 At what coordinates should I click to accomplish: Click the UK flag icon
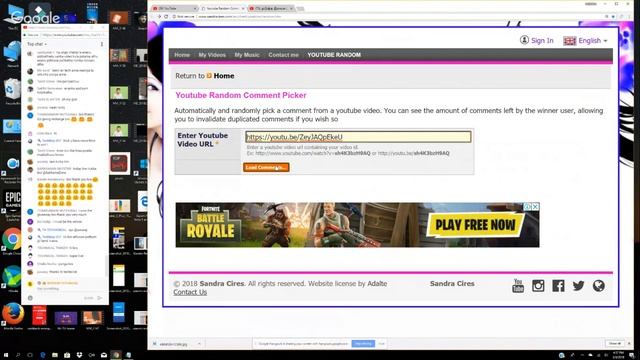pos(569,40)
